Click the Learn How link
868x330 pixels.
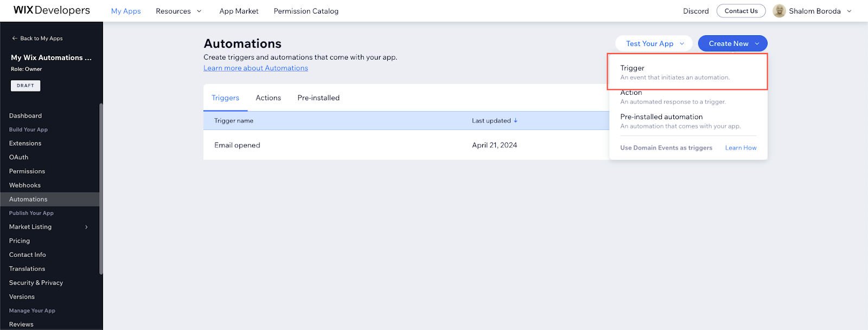(741, 148)
